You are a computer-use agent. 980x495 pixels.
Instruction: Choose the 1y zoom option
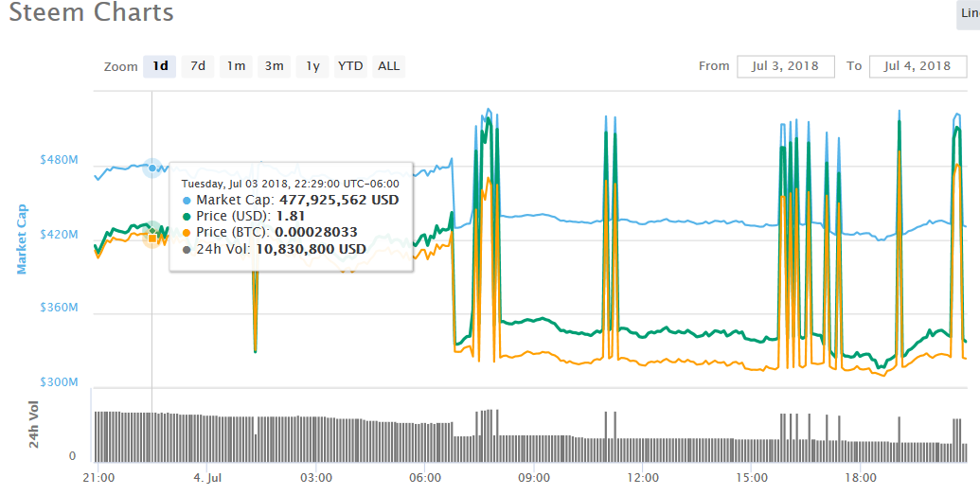(312, 66)
